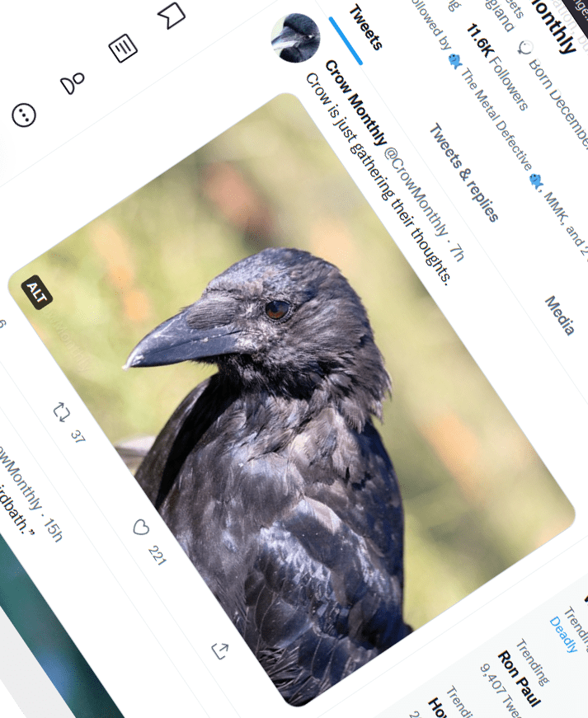Open the Deadly trending topic

pos(563,634)
